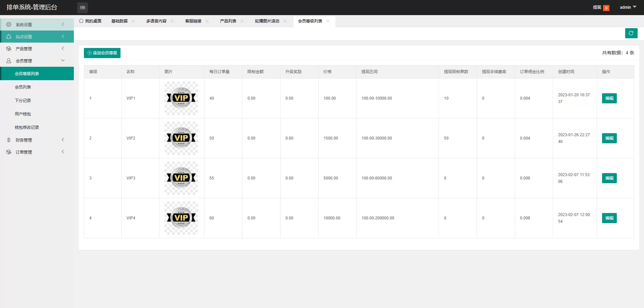Collapse the 会员管理 sidebar section
Screen dimensions: 644x308
coord(37,61)
